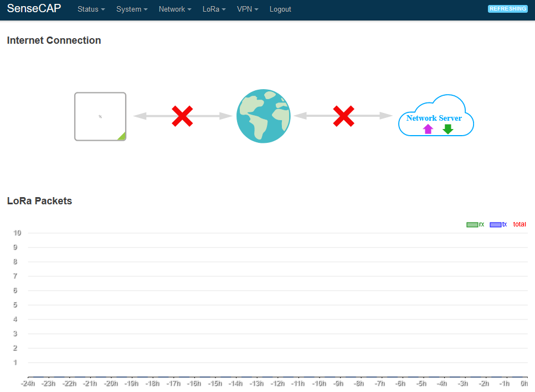Open the Network dropdown menu
This screenshot has width=535, height=392.
pyautogui.click(x=174, y=9)
